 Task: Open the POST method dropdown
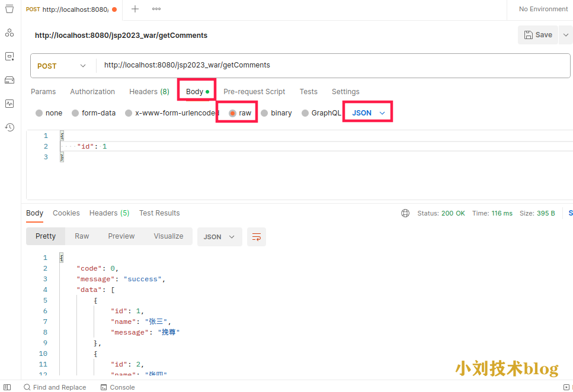pos(62,66)
